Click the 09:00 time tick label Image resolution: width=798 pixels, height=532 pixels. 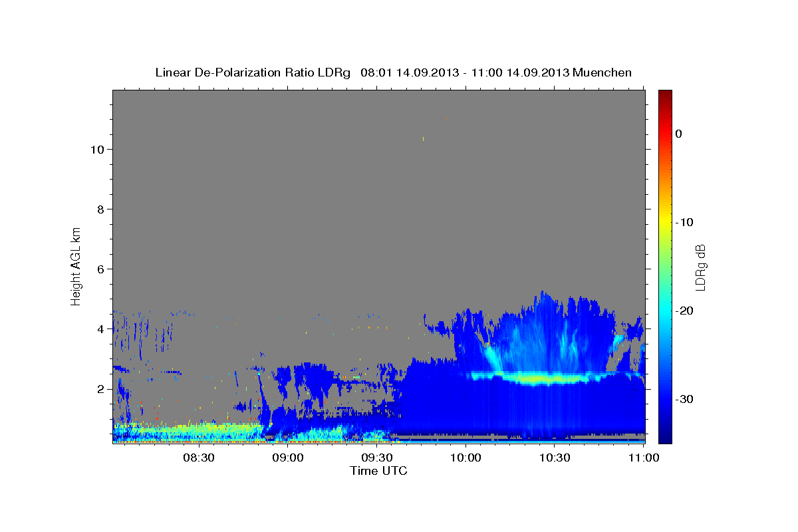tap(289, 458)
